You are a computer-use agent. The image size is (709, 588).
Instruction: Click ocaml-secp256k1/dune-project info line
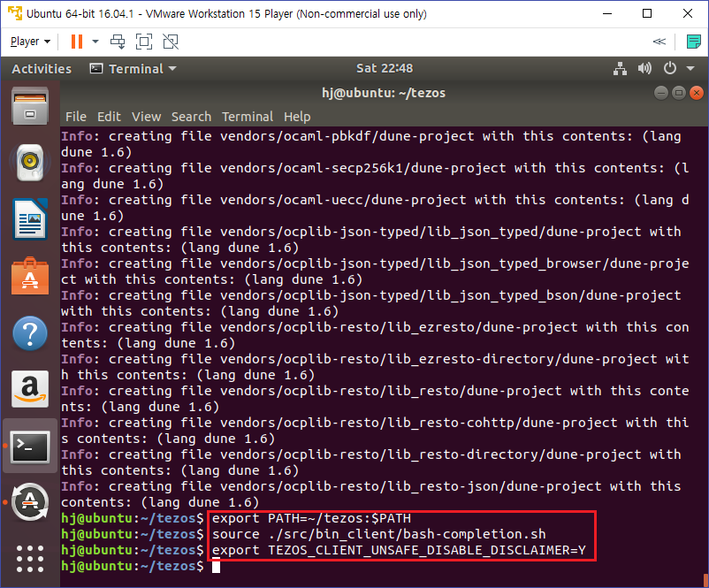coord(375,175)
